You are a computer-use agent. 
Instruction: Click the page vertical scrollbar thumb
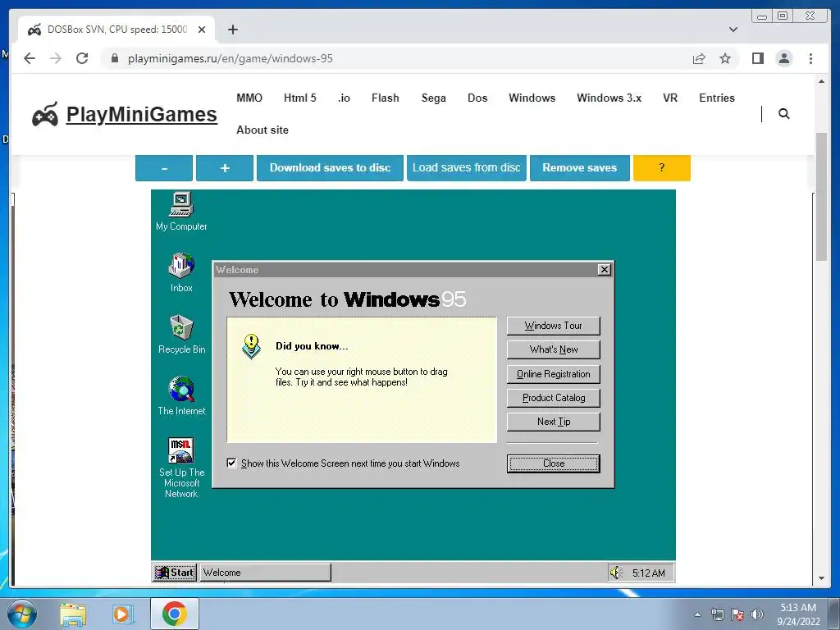(x=821, y=196)
